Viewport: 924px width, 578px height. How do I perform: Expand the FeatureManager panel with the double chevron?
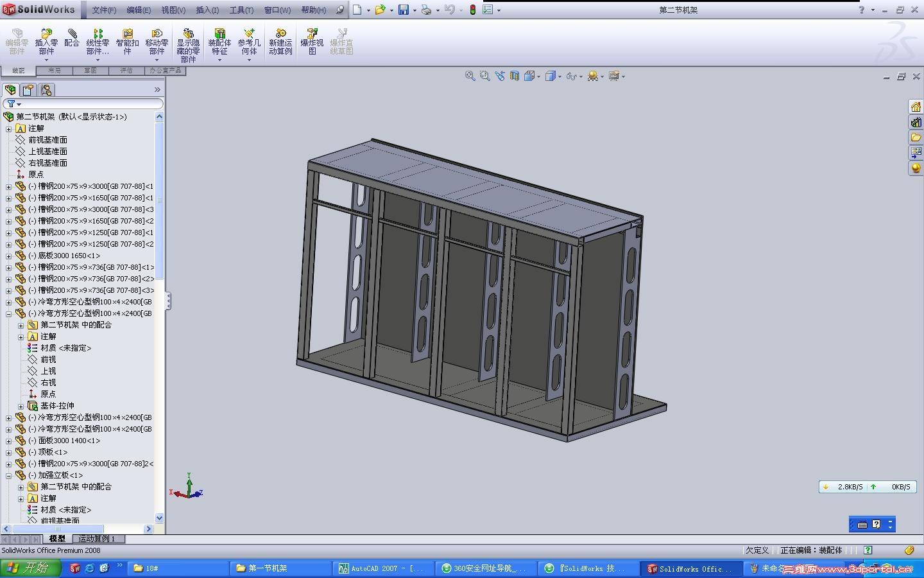(157, 90)
